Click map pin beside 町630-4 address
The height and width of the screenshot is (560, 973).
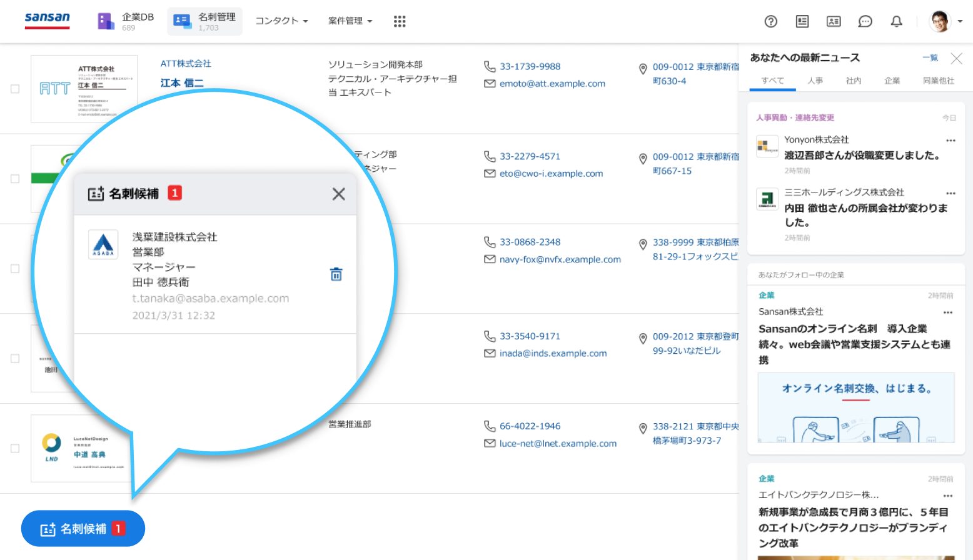coord(643,69)
